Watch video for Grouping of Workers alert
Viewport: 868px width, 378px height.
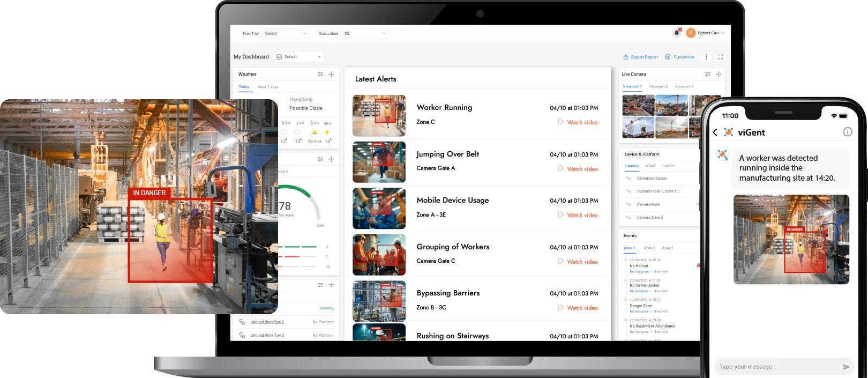[x=578, y=262]
